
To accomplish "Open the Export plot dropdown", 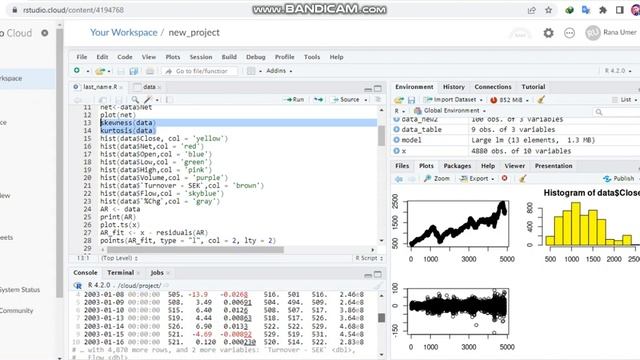I will tap(477, 179).
